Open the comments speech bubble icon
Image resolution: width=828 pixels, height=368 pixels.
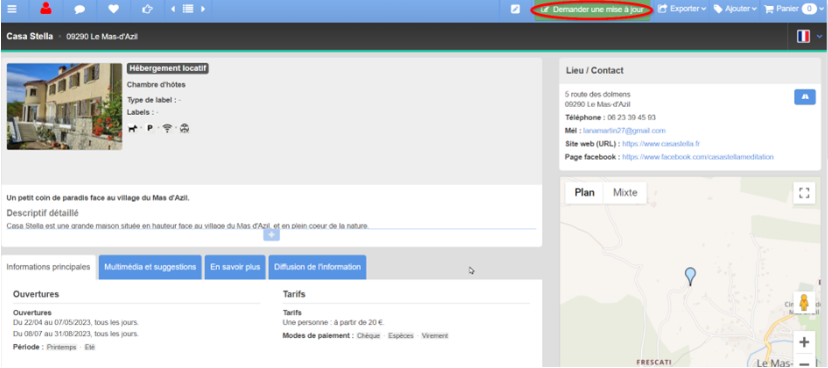tap(80, 10)
